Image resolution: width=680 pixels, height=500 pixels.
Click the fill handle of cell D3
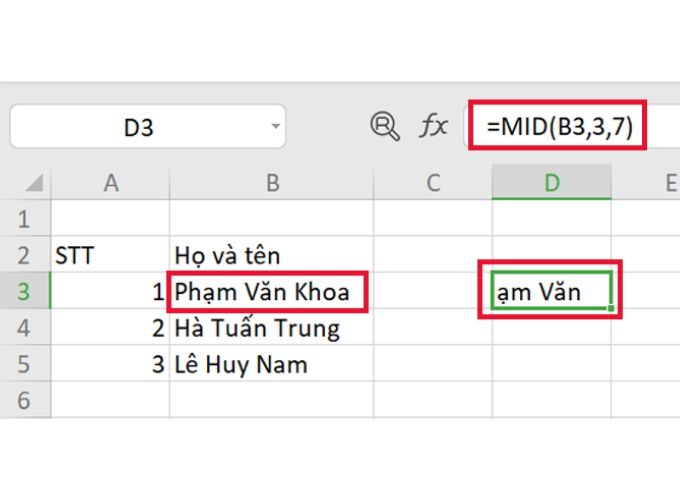(x=611, y=308)
